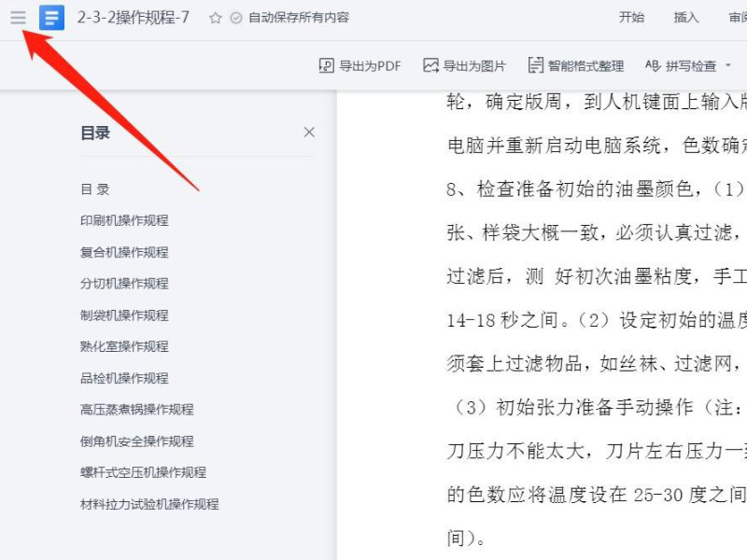Screen dimensions: 747x560
Task: Click document line starting 过滤后，测
Action: coord(597,276)
